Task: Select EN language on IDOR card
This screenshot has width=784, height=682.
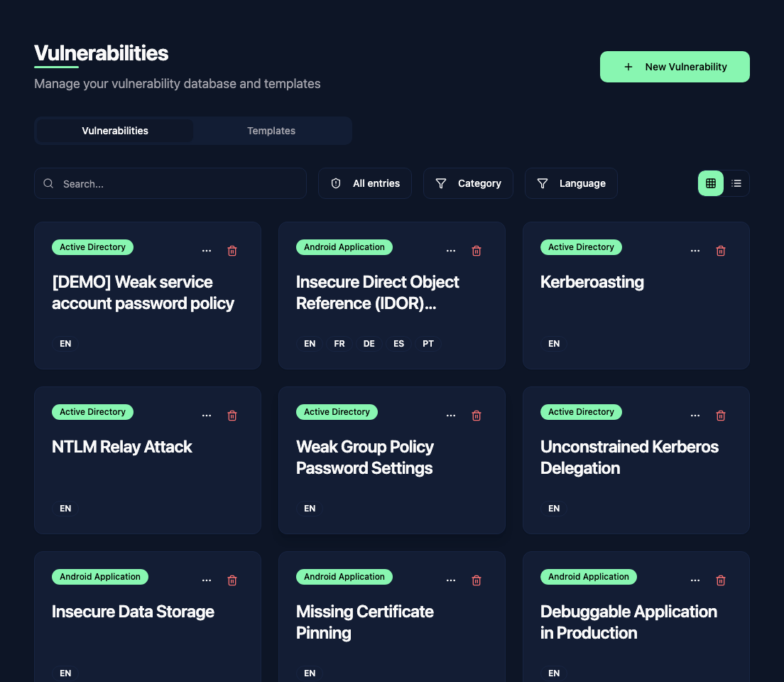Action: [x=310, y=344]
